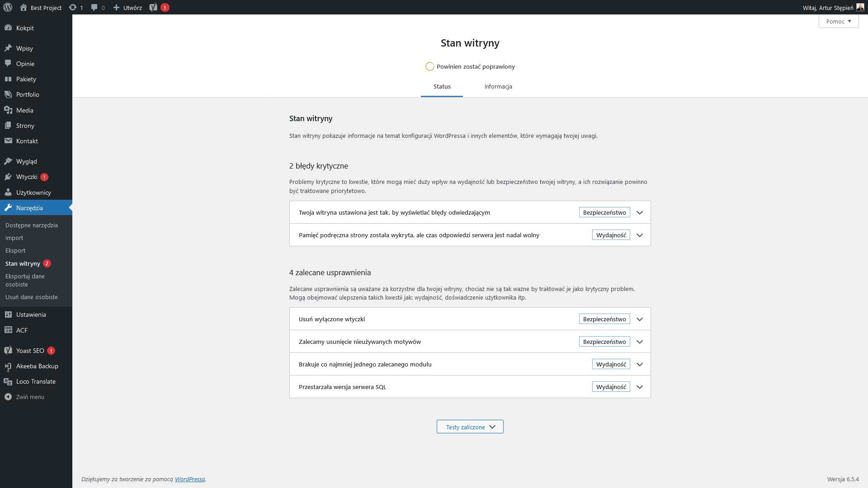The height and width of the screenshot is (488, 868).
Task: Select the Status tab
Action: [442, 86]
